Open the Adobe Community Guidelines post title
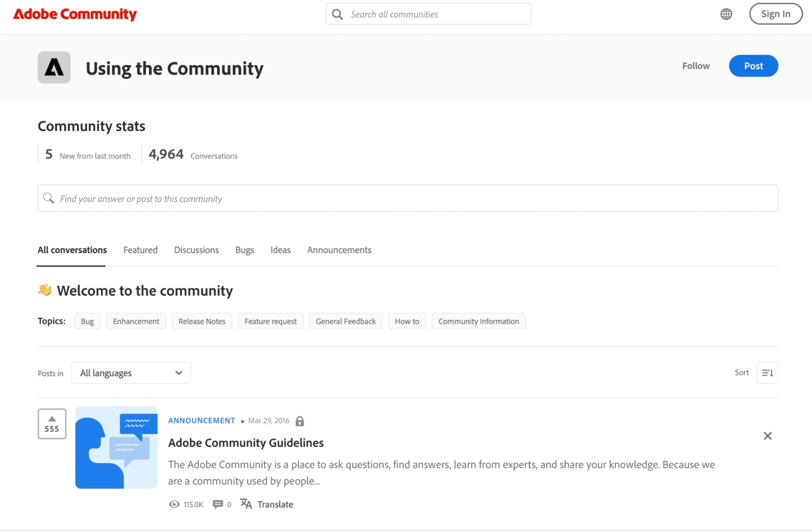Viewport: 812px width, 531px height. coord(246,443)
